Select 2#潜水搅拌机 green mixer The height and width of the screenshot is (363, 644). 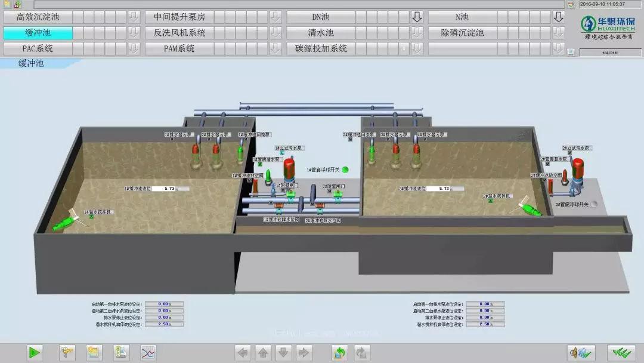pyautogui.click(x=531, y=208)
